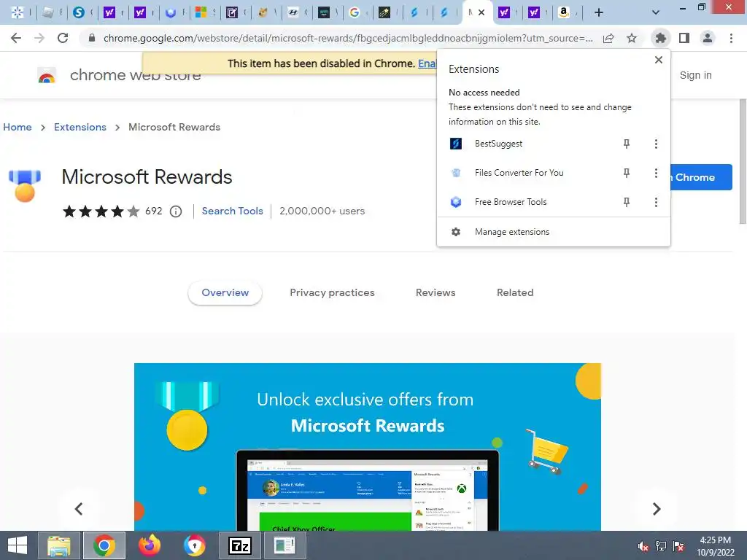This screenshot has width=747, height=560.
Task: Click the page vertical scrollbar thumb
Action: 743,161
